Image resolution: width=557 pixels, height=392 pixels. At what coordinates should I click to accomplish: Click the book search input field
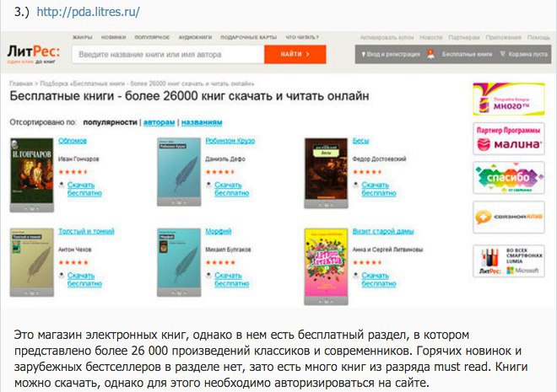[x=168, y=54]
